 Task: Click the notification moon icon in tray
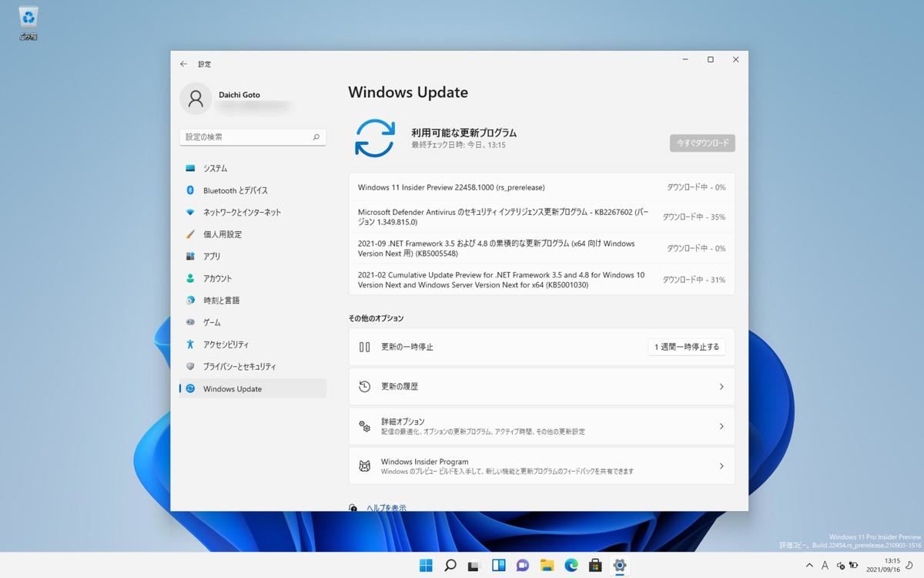click(x=911, y=566)
